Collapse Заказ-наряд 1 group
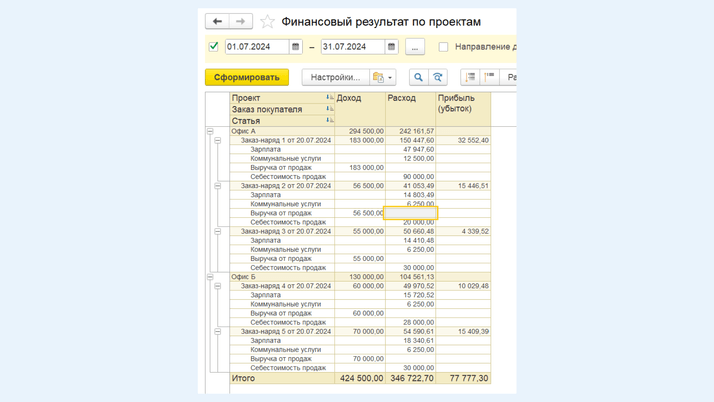Image resolution: width=714 pixels, height=402 pixels. [218, 140]
